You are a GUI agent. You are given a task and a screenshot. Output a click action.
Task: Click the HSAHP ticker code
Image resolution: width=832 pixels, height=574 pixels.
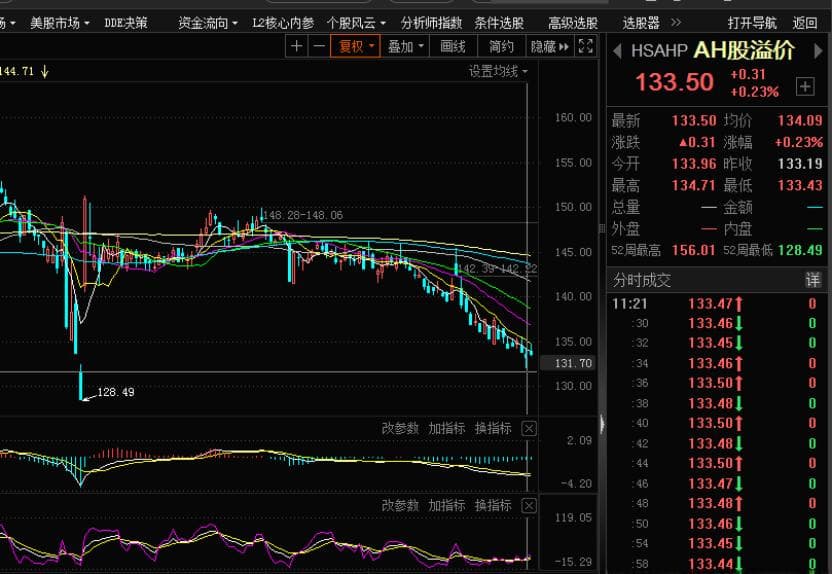pyautogui.click(x=658, y=51)
